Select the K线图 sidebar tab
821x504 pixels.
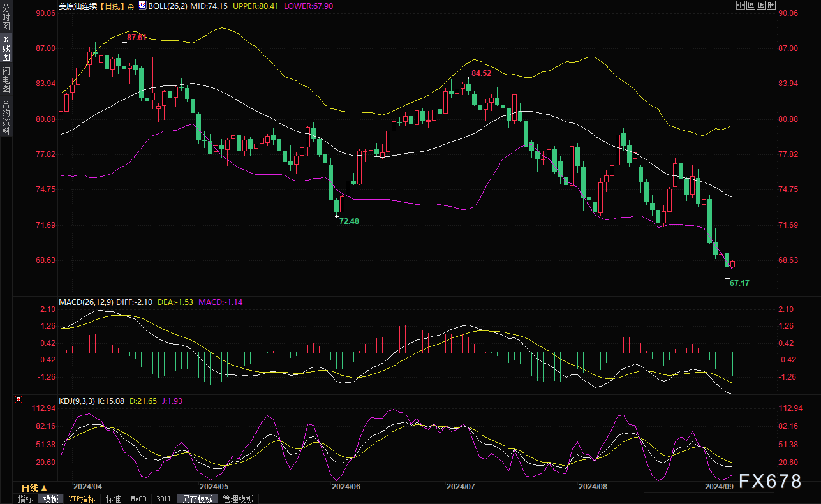coord(6,48)
